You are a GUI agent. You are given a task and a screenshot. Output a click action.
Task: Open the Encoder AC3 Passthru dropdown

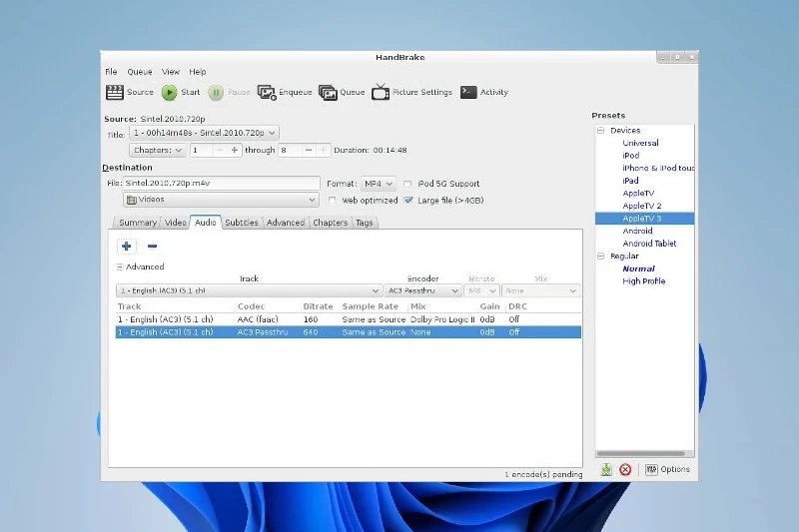click(422, 290)
